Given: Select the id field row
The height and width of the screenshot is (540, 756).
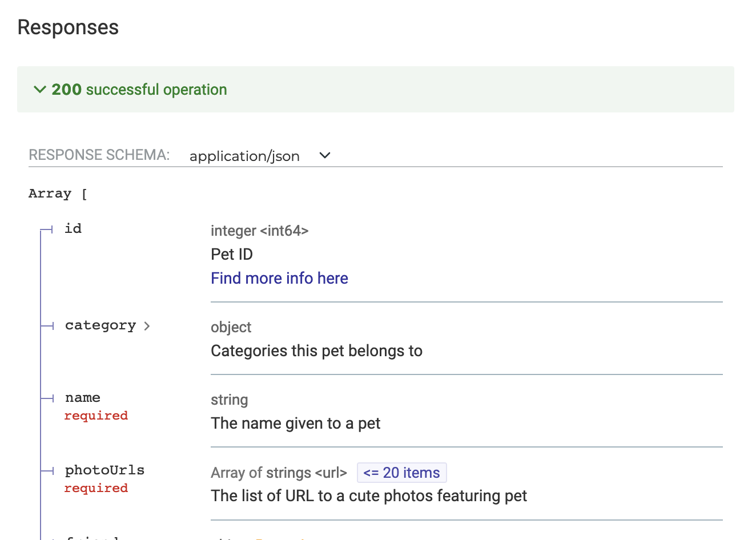Looking at the screenshot, I should click(73, 228).
